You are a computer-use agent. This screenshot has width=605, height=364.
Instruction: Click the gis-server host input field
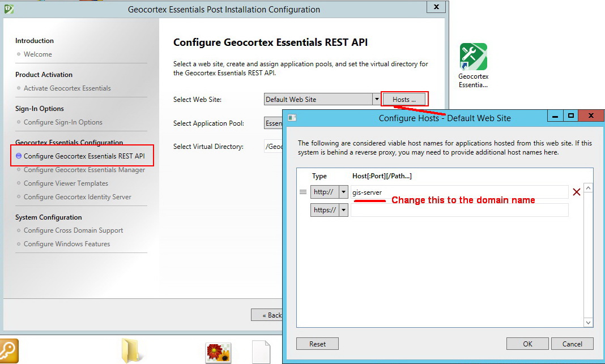459,192
